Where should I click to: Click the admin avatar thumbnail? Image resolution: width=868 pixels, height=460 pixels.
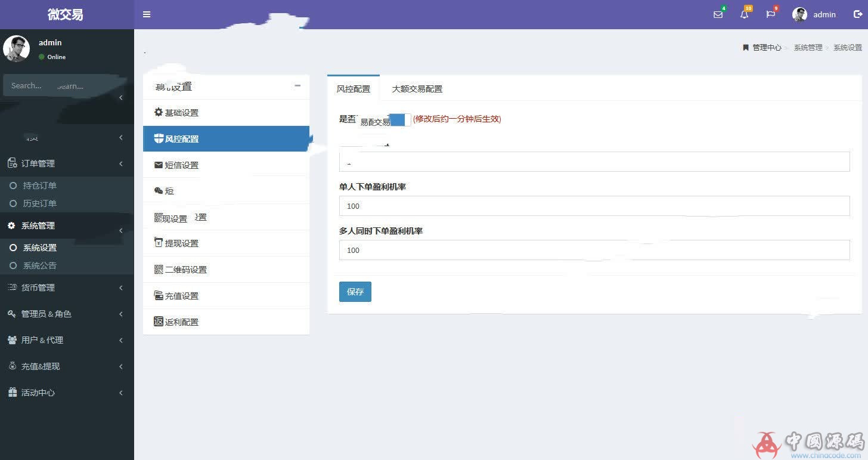799,14
